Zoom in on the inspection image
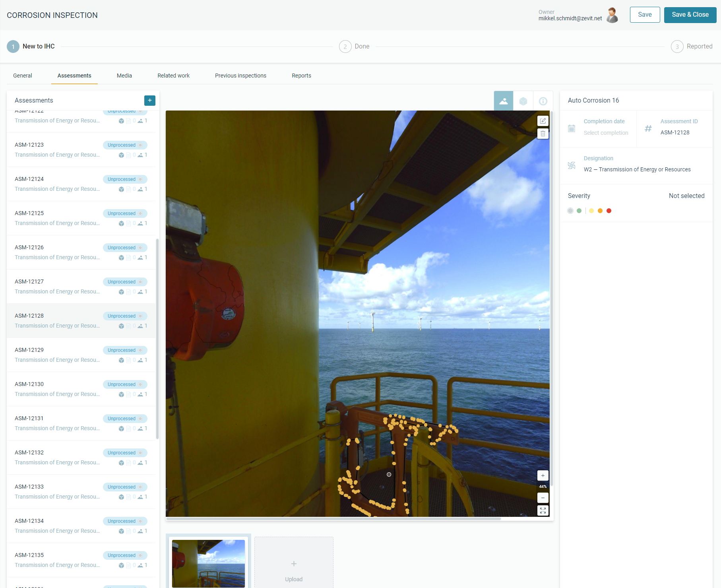The width and height of the screenshot is (721, 588). (543, 475)
